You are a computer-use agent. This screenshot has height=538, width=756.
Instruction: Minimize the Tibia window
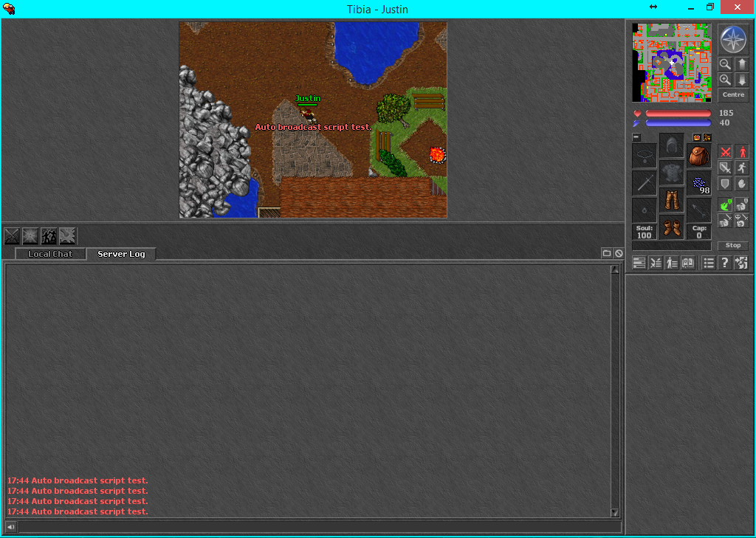point(691,7)
